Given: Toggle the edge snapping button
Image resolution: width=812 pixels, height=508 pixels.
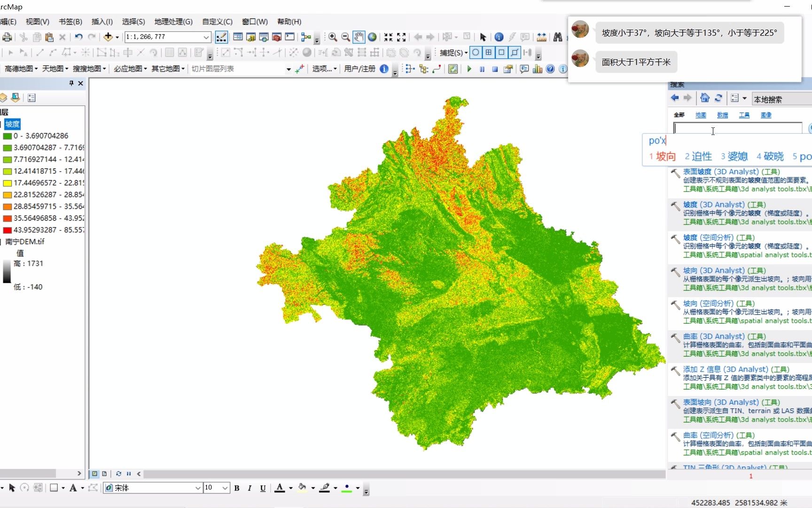Looking at the screenshot, I should click(514, 53).
